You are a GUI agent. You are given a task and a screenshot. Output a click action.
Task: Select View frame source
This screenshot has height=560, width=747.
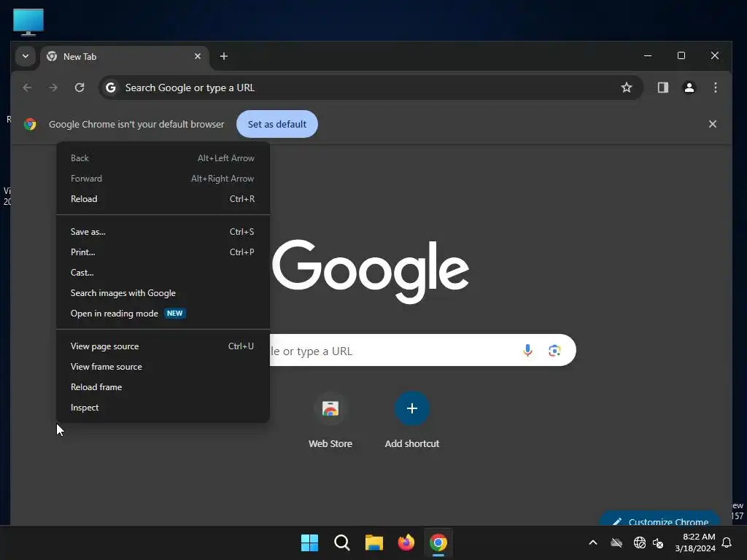tap(163, 367)
